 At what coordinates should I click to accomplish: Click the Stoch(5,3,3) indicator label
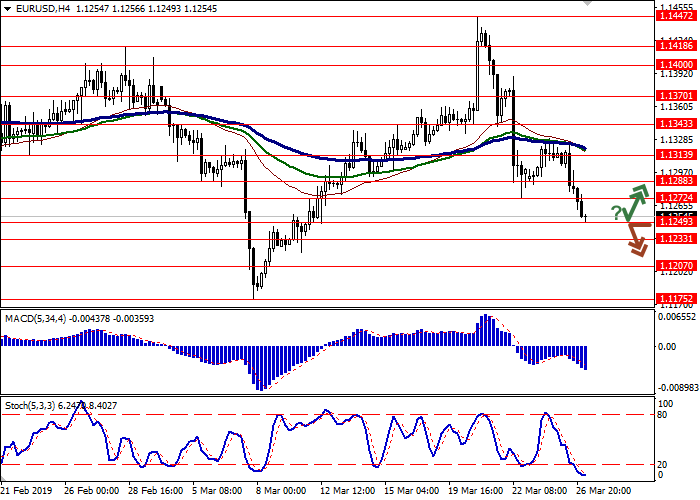tap(30, 405)
